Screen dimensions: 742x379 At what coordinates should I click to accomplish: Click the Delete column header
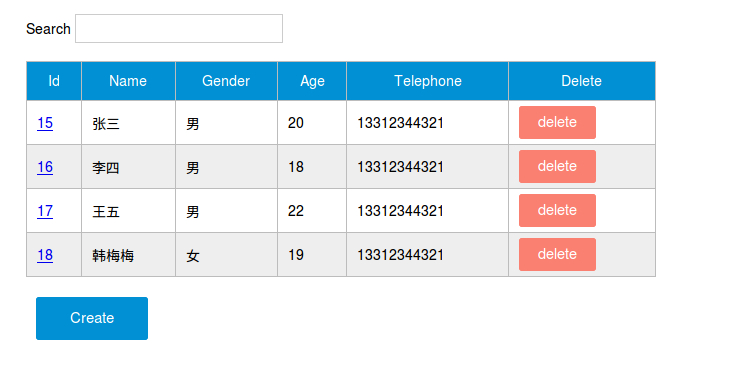[582, 81]
